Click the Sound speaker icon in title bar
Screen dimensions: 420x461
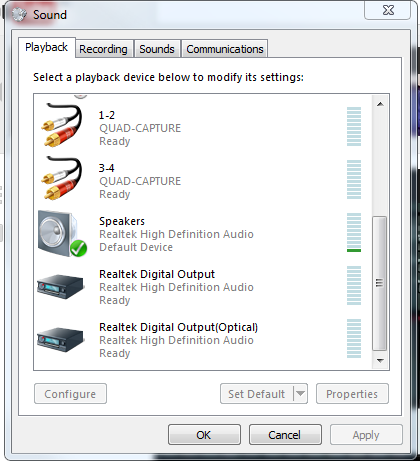click(19, 14)
